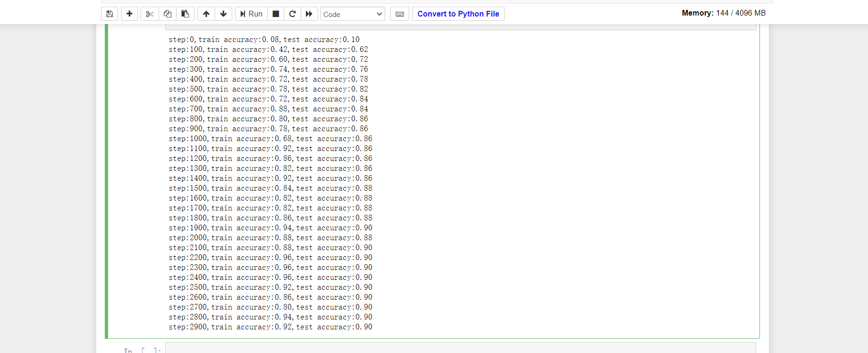Focus the empty code cell input
The height and width of the screenshot is (353, 868).
point(460,349)
